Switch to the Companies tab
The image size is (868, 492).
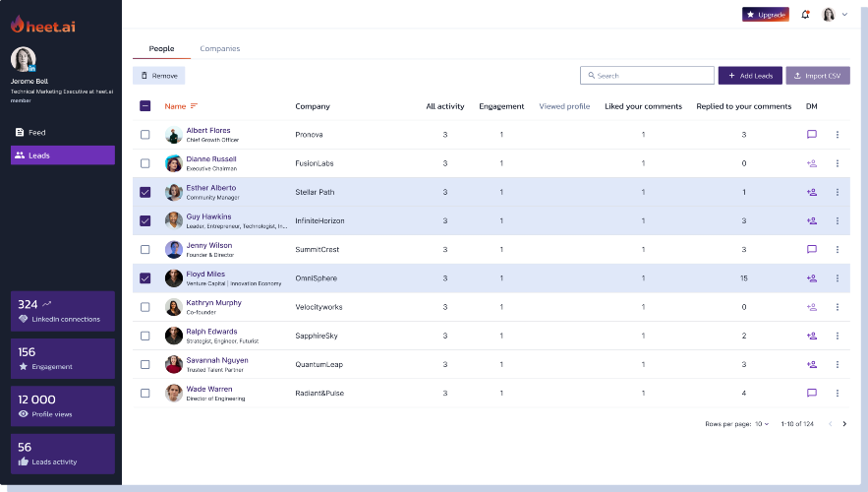(220, 48)
